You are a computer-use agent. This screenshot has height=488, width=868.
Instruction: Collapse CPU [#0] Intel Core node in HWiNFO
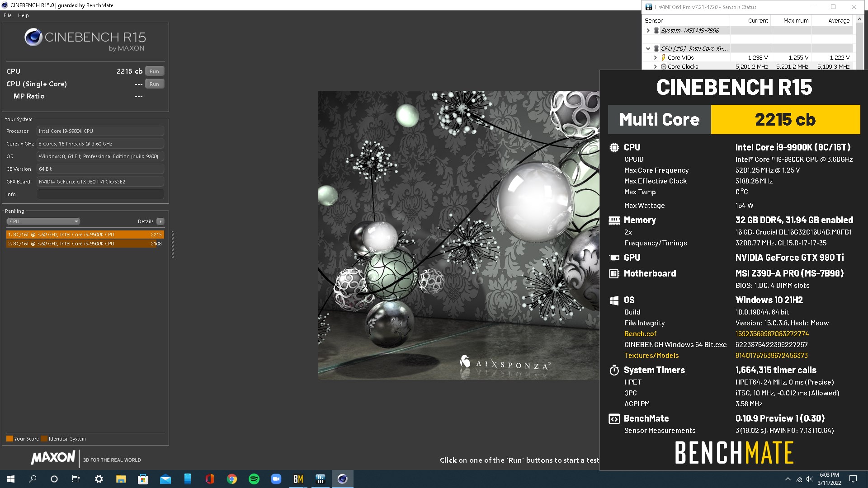tap(648, 48)
